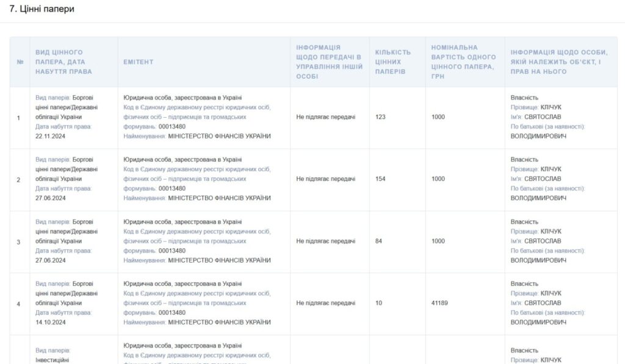Select registry code 00013480 in row 4
This screenshot has height=364, width=625.
[172, 313]
